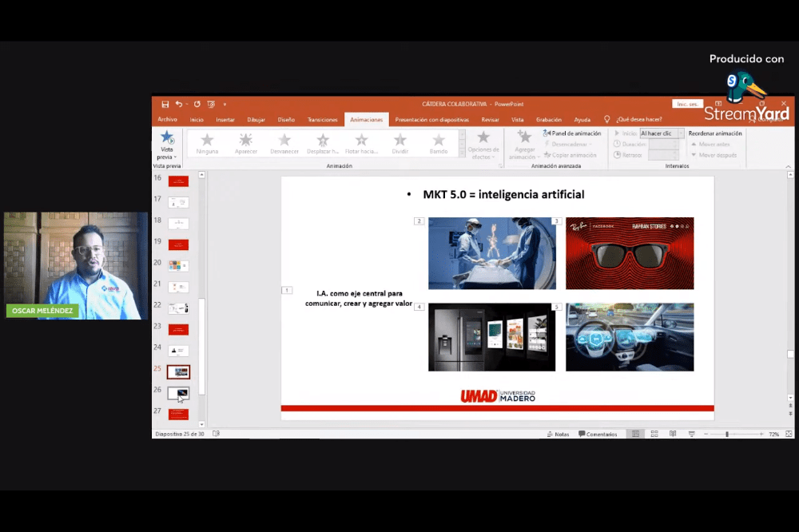Click the Vista previa star icon
Screen dimensions: 799x532
pyautogui.click(x=167, y=138)
